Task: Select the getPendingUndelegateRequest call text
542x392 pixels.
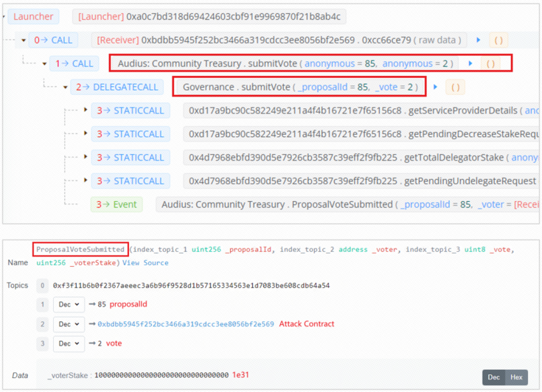Action: [361, 181]
